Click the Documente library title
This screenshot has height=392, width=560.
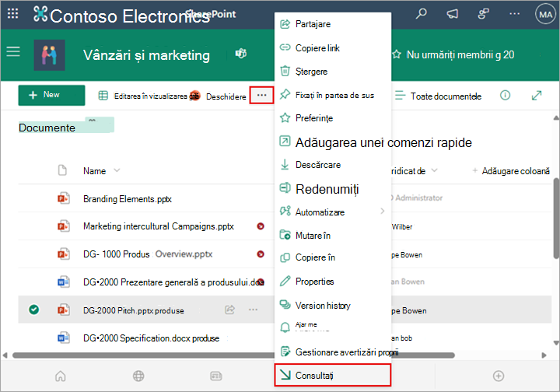click(x=47, y=128)
